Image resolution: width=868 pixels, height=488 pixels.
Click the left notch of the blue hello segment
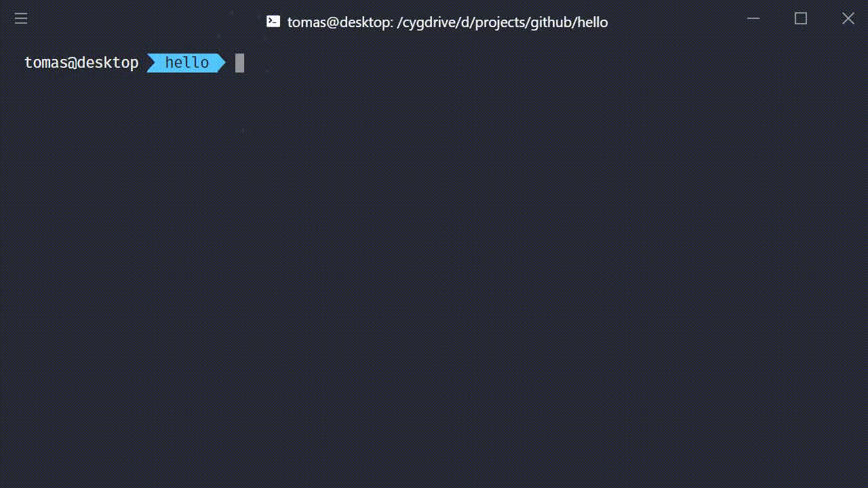tap(152, 63)
